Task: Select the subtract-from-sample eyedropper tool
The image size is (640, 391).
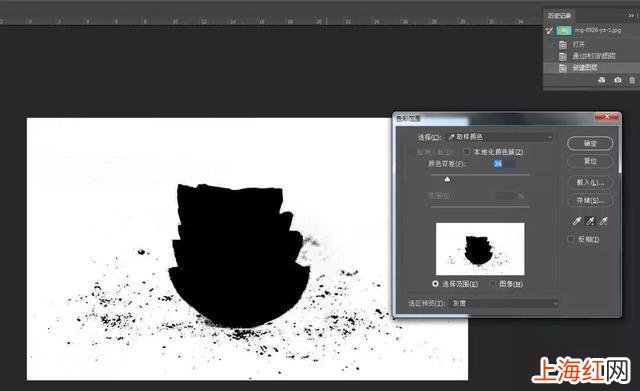Action: coord(603,221)
